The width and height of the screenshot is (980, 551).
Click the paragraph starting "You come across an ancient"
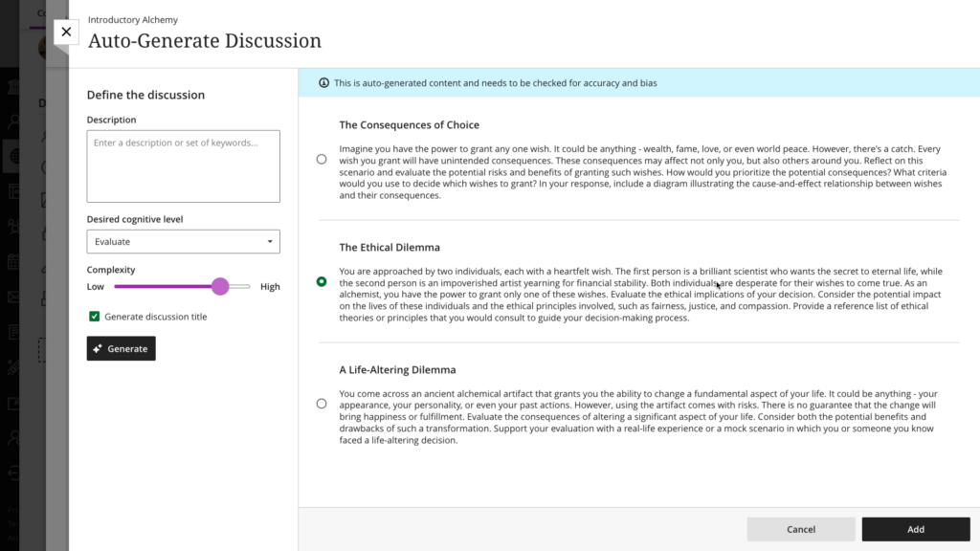638,417
